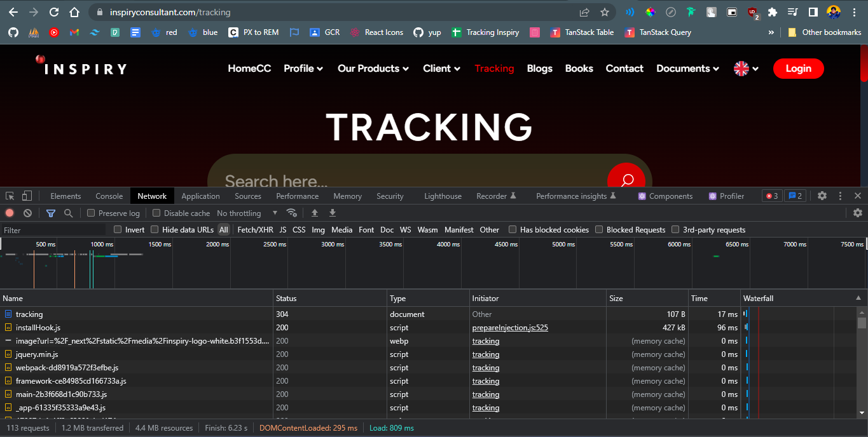
Task: Click the inspect element picker icon
Action: [10, 196]
